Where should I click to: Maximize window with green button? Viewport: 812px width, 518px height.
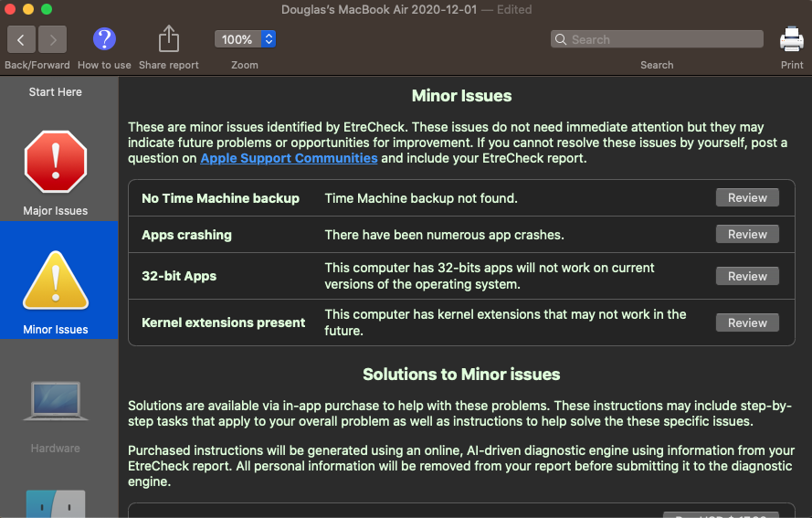(x=47, y=9)
